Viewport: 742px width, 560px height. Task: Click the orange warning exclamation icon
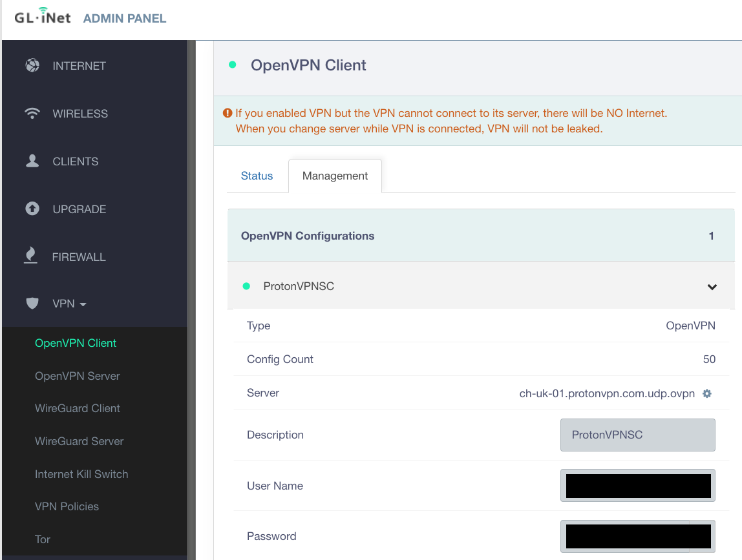pos(228,113)
